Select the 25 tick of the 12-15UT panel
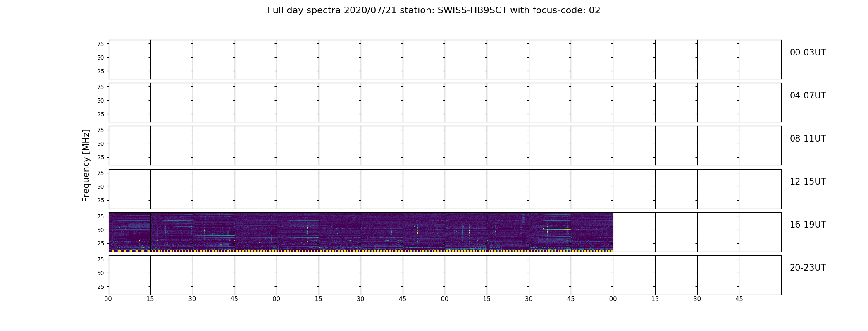Image resolution: width=868 pixels, height=331 pixels. (100, 200)
